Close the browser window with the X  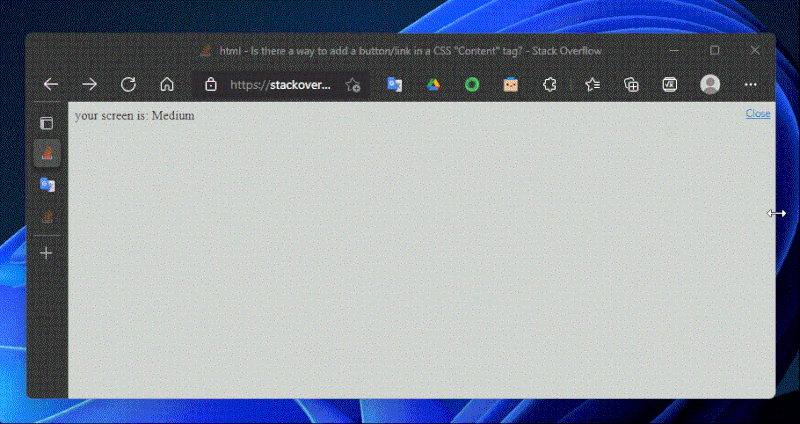[x=755, y=51]
